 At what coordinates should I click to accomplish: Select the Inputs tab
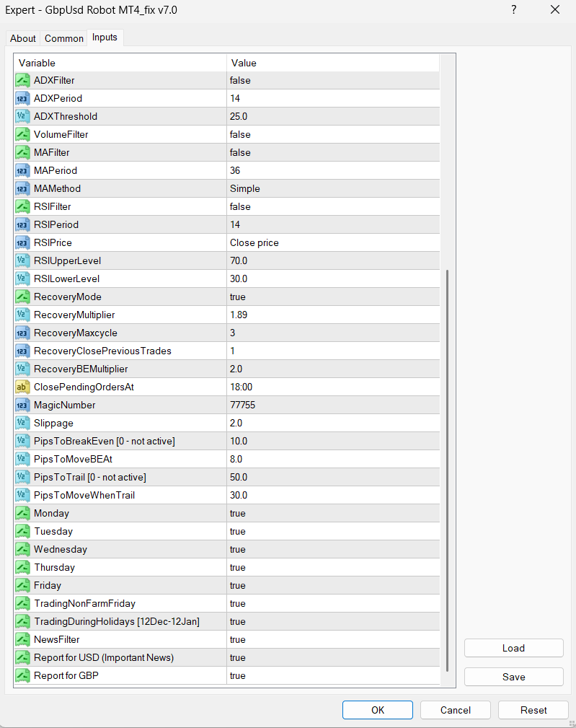[105, 37]
